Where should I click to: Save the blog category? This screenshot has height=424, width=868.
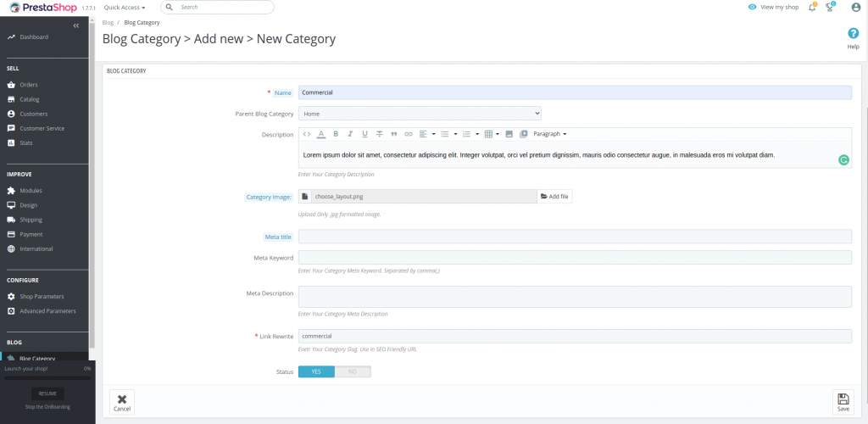tap(843, 403)
